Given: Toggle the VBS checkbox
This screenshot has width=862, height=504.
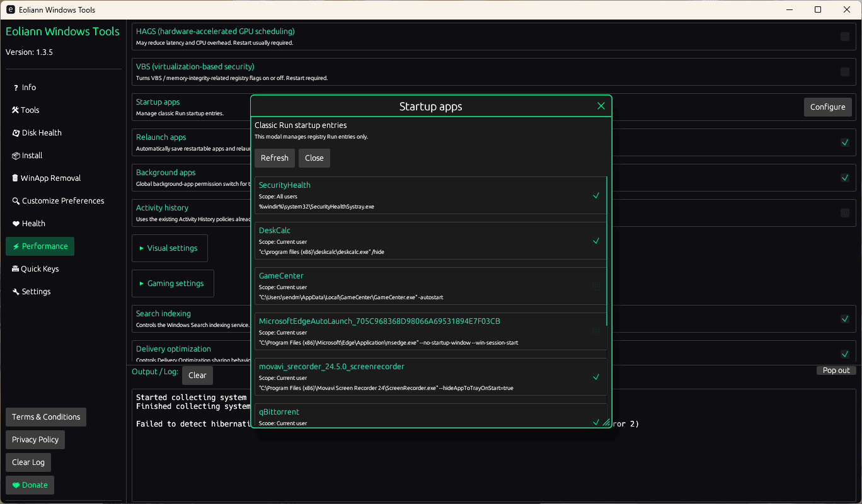Looking at the screenshot, I should 845,72.
